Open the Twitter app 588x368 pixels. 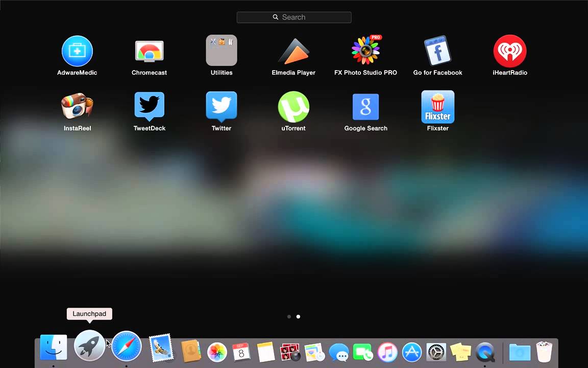tap(221, 106)
